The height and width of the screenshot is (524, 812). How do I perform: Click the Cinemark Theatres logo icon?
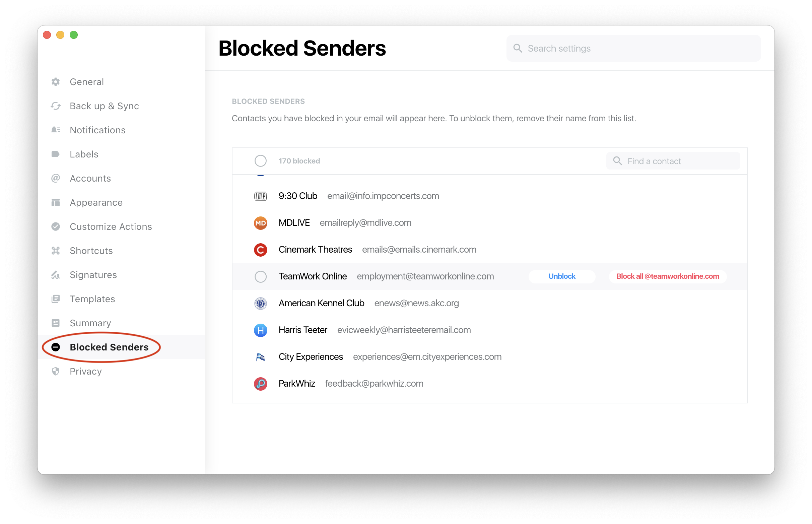[261, 250]
